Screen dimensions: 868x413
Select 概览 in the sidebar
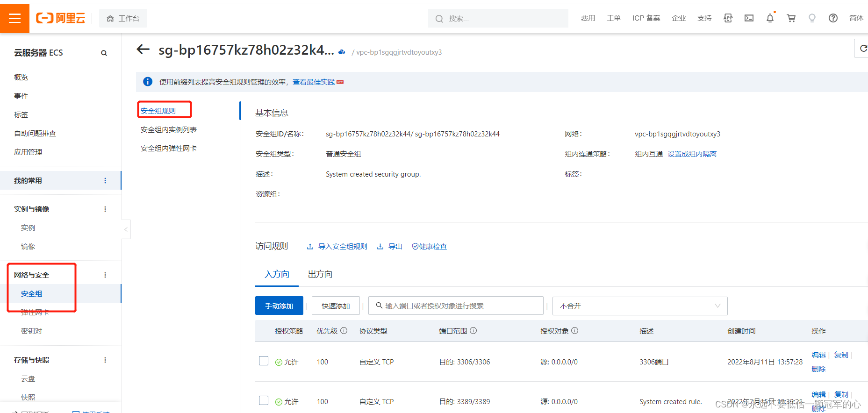click(21, 77)
